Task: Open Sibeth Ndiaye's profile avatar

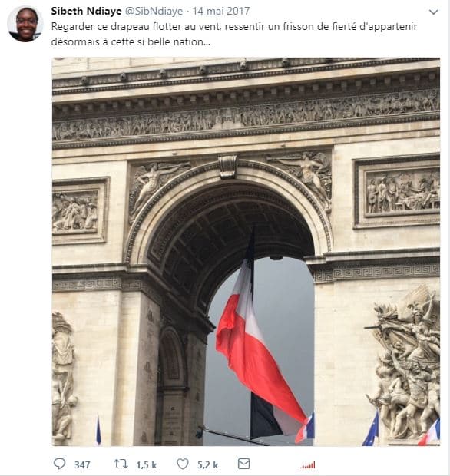Action: 25,25
